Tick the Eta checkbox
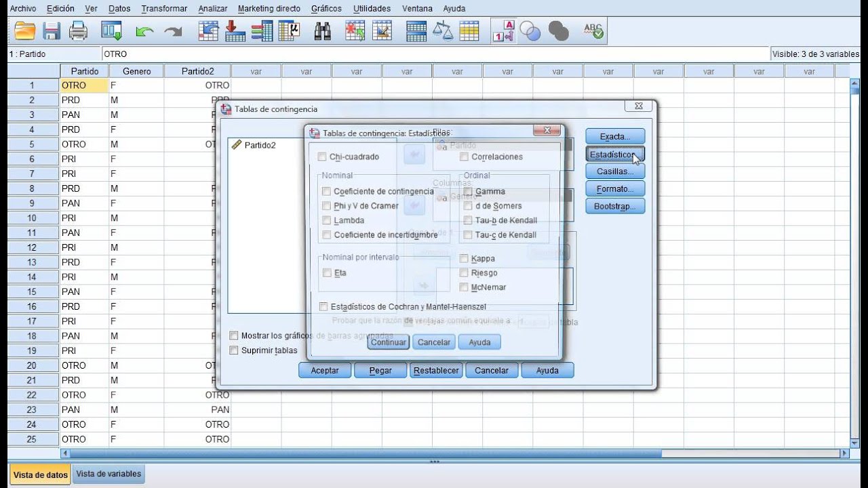 click(327, 272)
